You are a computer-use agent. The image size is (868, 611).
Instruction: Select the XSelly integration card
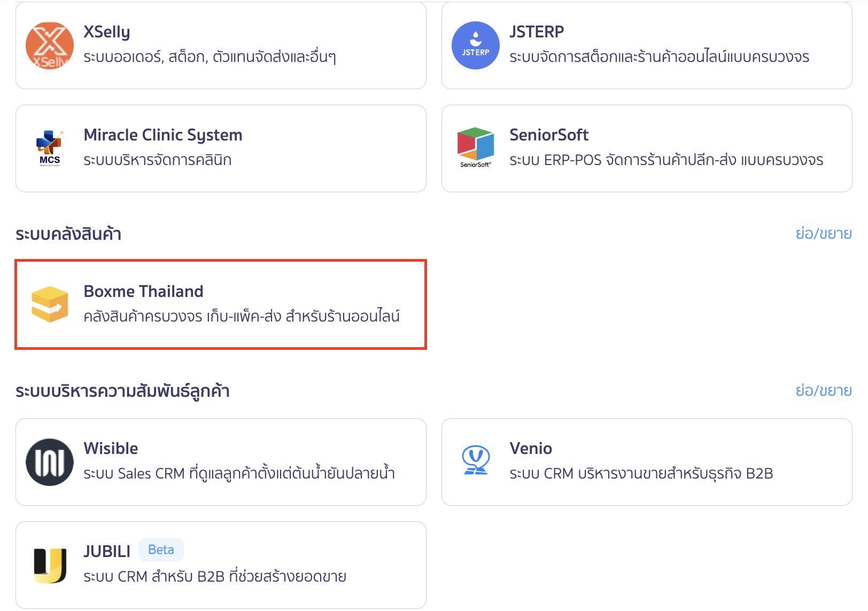click(220, 45)
